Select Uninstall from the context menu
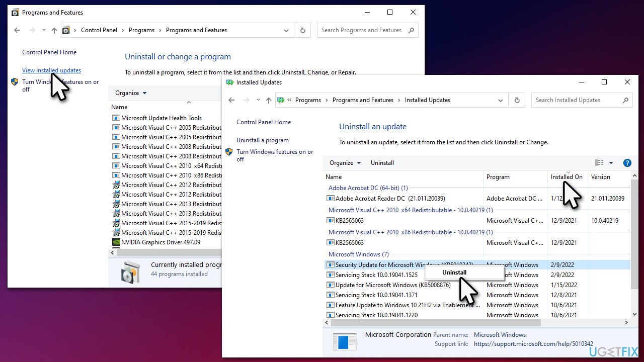Image resolution: width=644 pixels, height=362 pixels. click(x=454, y=272)
